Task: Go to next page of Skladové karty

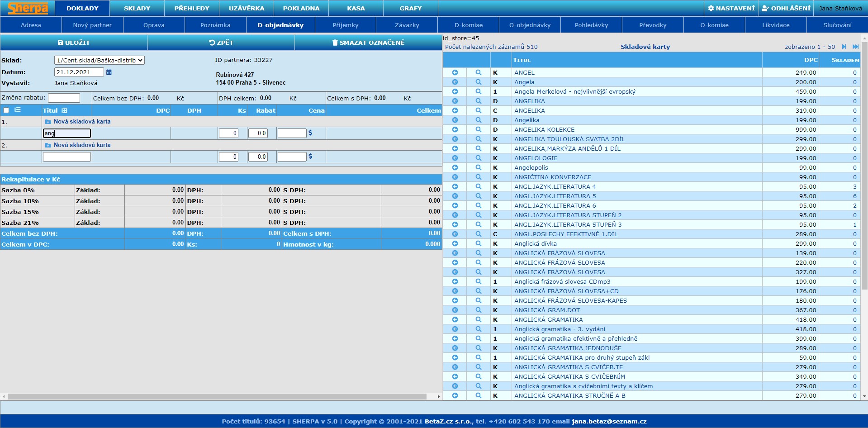Action: click(844, 47)
